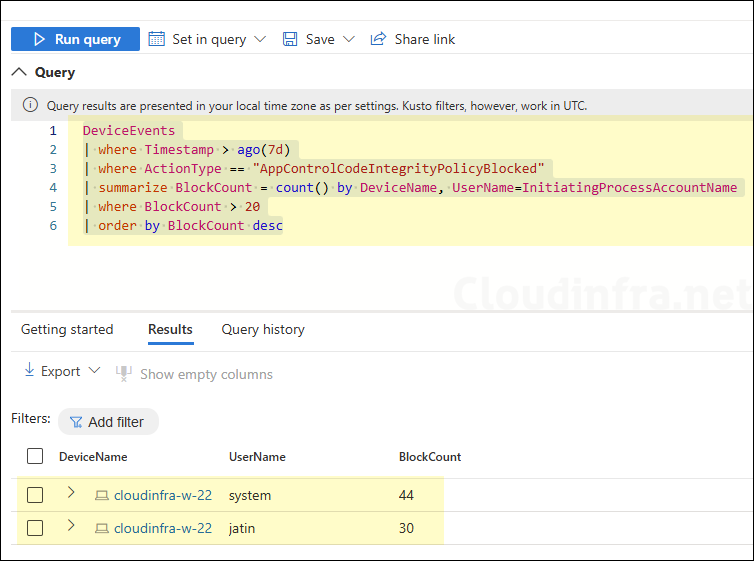754x561 pixels.
Task: Click the Export download arrow icon
Action: pyautogui.click(x=29, y=371)
